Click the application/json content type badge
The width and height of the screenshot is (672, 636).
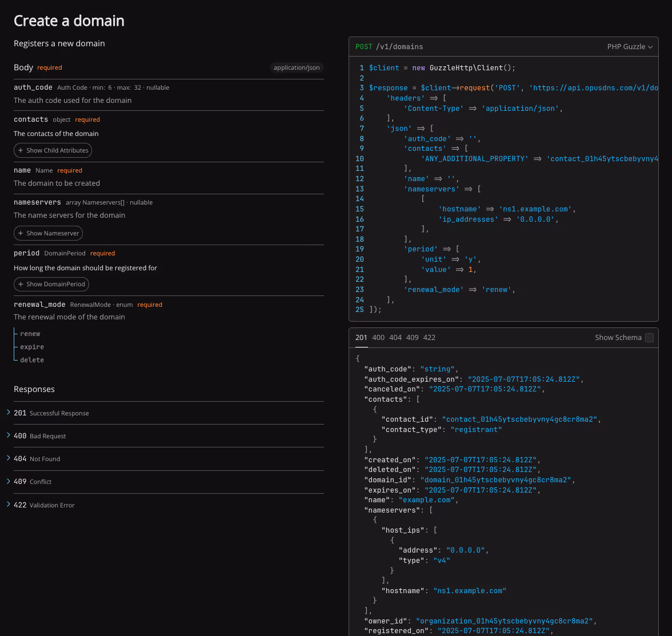coord(297,67)
